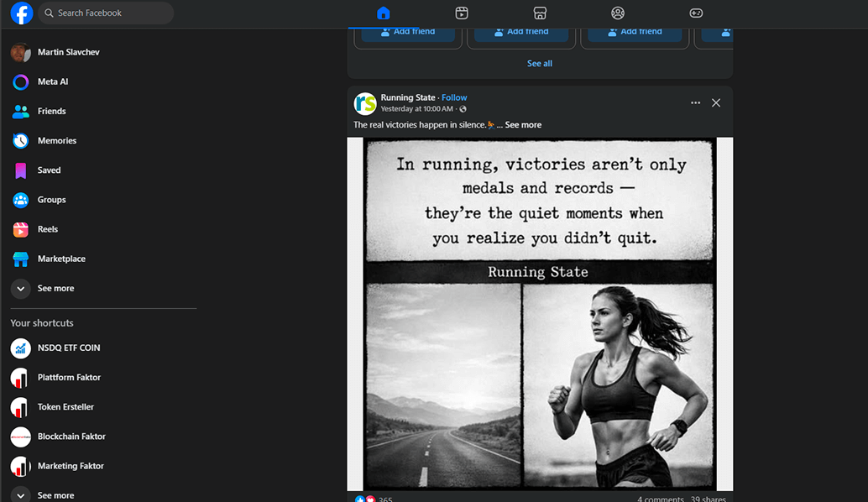
Task: Open Saved items in the sidebar
Action: (x=49, y=170)
